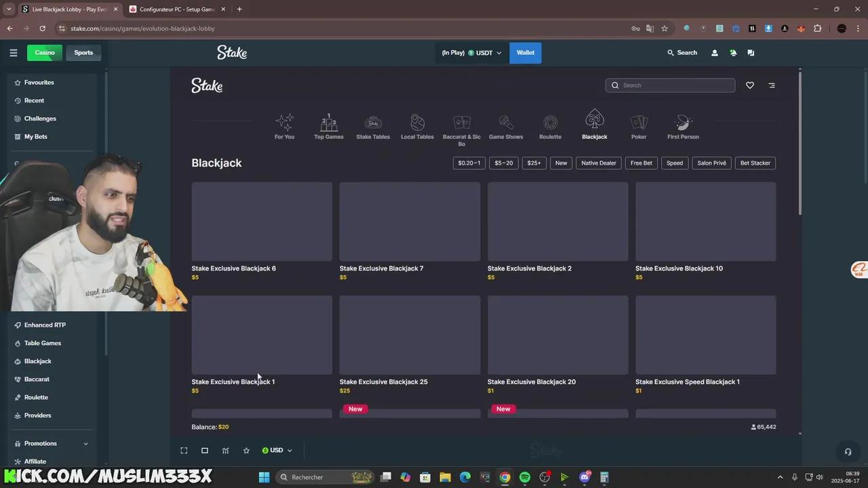Toggle the Speed filter
Screen dimensions: 868x488
tap(675, 163)
